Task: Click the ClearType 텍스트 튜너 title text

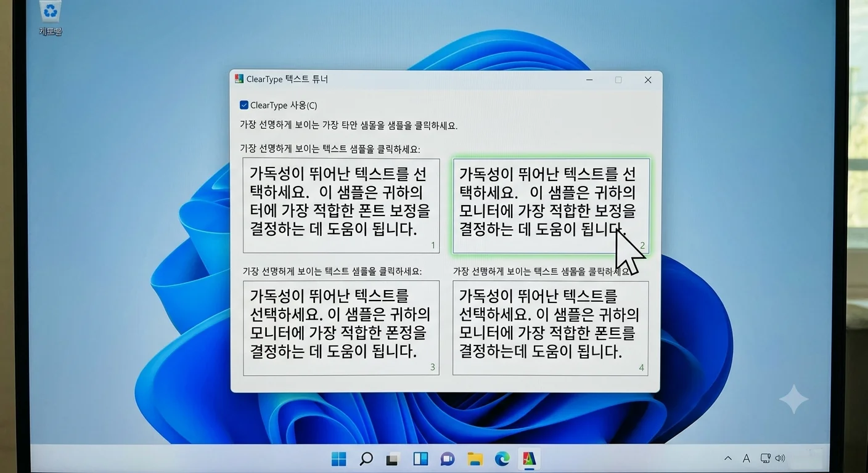Action: pyautogui.click(x=287, y=79)
